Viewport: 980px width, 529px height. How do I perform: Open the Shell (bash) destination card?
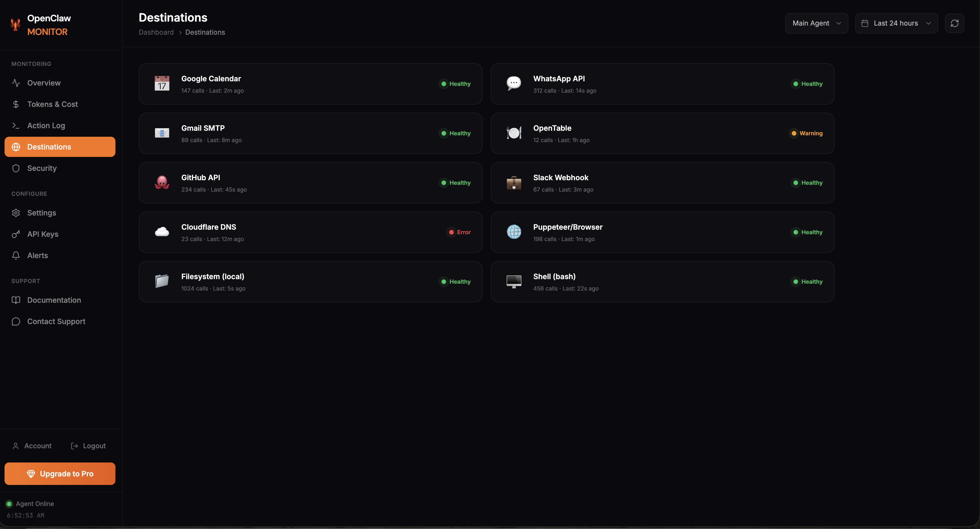coord(662,281)
